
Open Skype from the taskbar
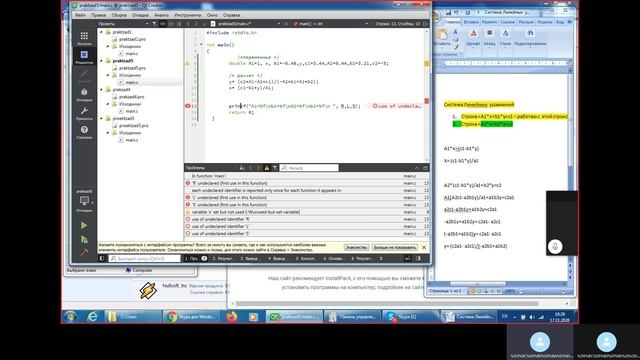click(410, 317)
